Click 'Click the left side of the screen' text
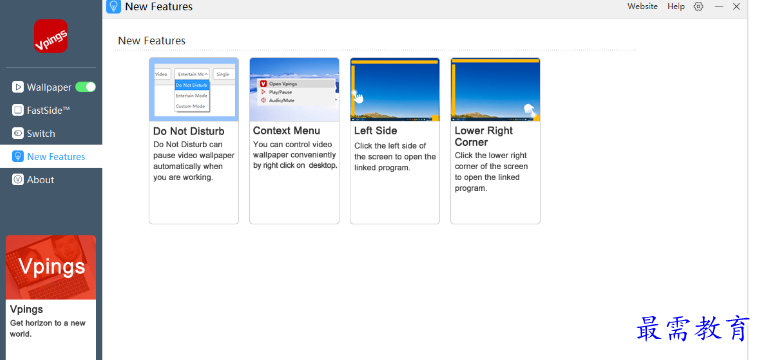Viewport: 758px width, 360px height. 395,157
